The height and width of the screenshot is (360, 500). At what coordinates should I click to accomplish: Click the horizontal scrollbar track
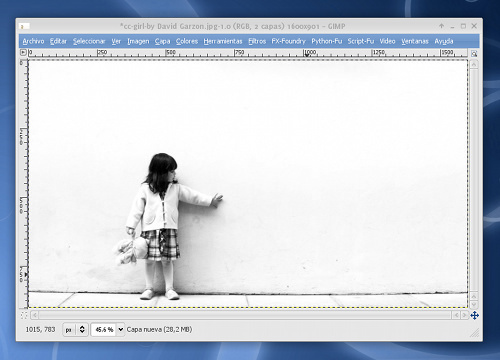click(x=245, y=315)
